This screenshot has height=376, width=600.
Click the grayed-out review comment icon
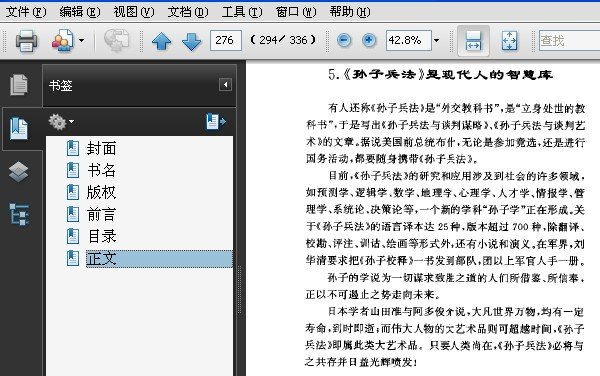117,40
